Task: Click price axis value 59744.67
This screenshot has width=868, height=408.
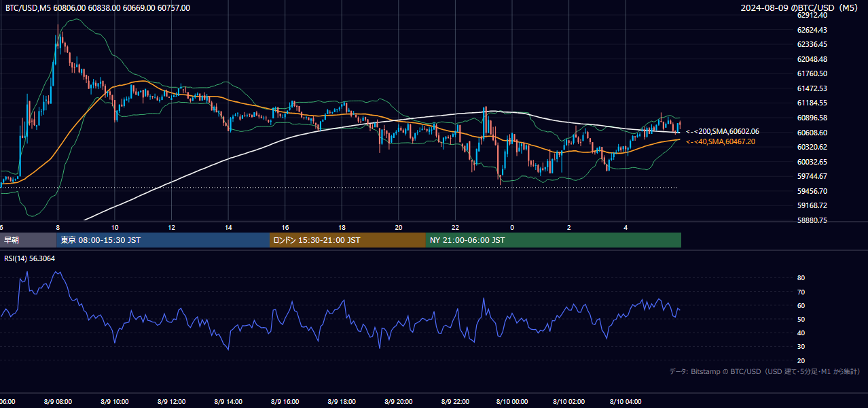Action: tap(812, 176)
